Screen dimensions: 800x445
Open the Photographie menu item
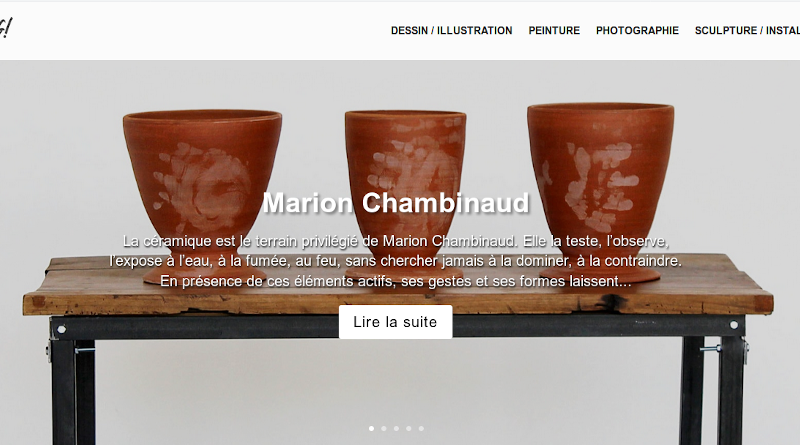coord(637,31)
